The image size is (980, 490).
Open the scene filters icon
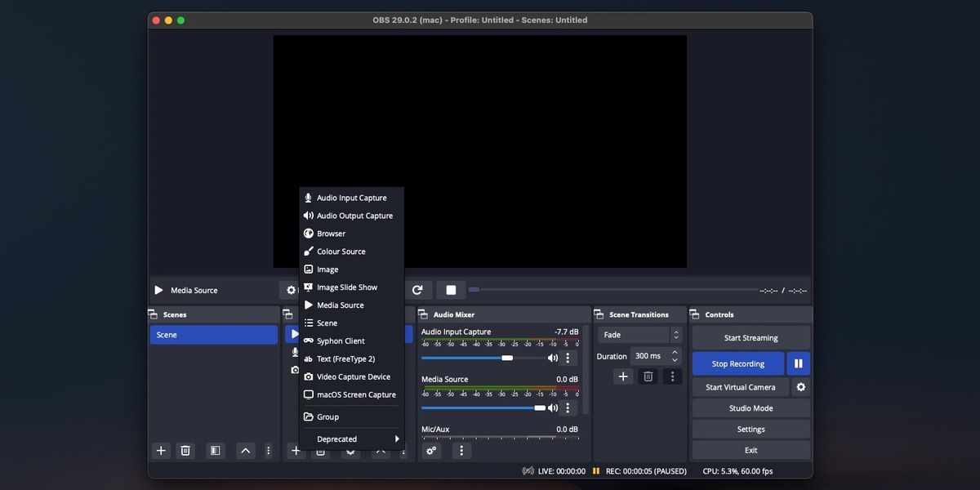click(215, 450)
